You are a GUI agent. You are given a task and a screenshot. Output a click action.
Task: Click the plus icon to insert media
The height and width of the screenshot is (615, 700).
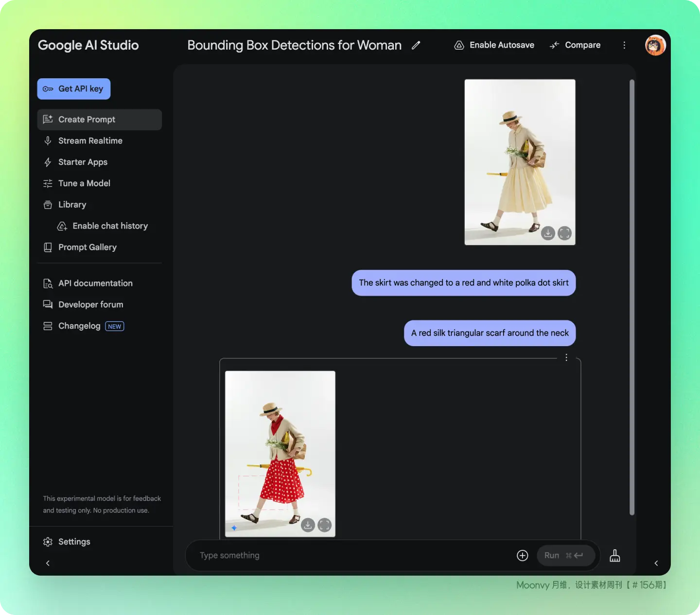click(522, 556)
